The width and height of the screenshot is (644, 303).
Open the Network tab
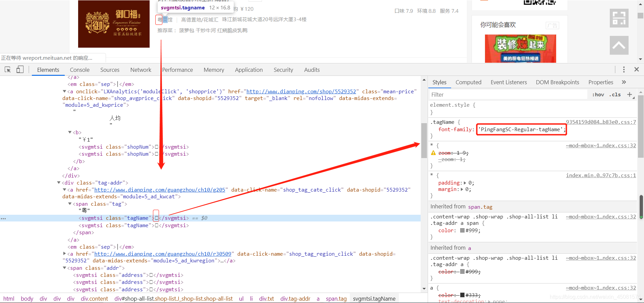point(141,70)
